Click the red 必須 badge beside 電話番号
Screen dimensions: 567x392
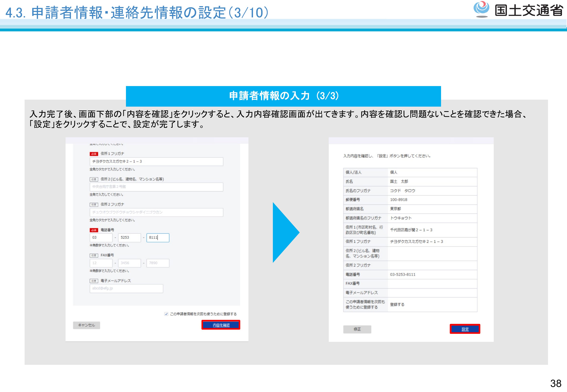point(94,230)
